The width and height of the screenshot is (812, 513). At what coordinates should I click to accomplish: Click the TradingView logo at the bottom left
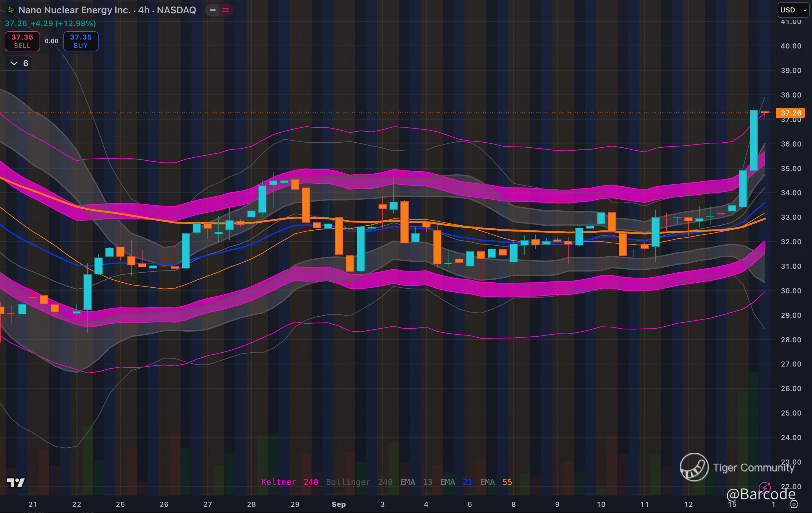[x=16, y=483]
